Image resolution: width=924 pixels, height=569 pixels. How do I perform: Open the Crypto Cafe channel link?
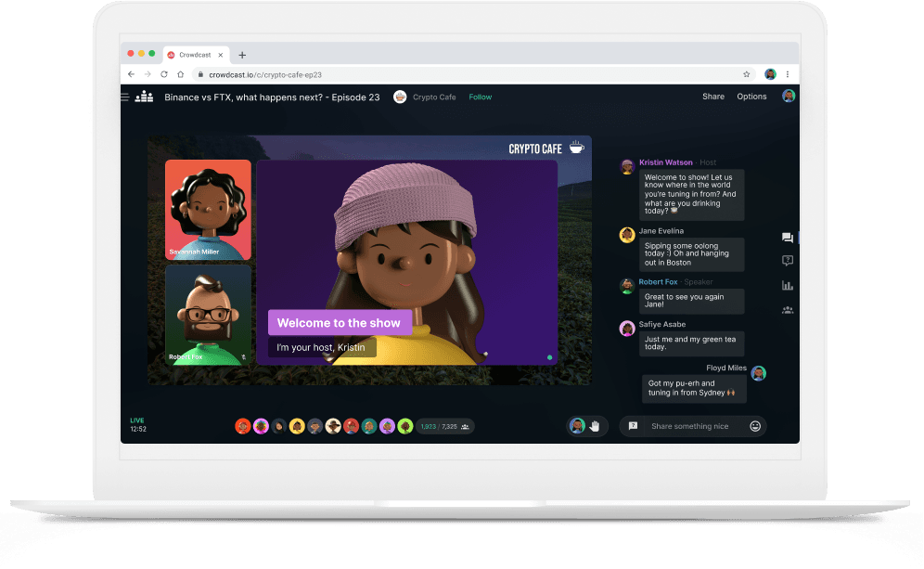(434, 97)
